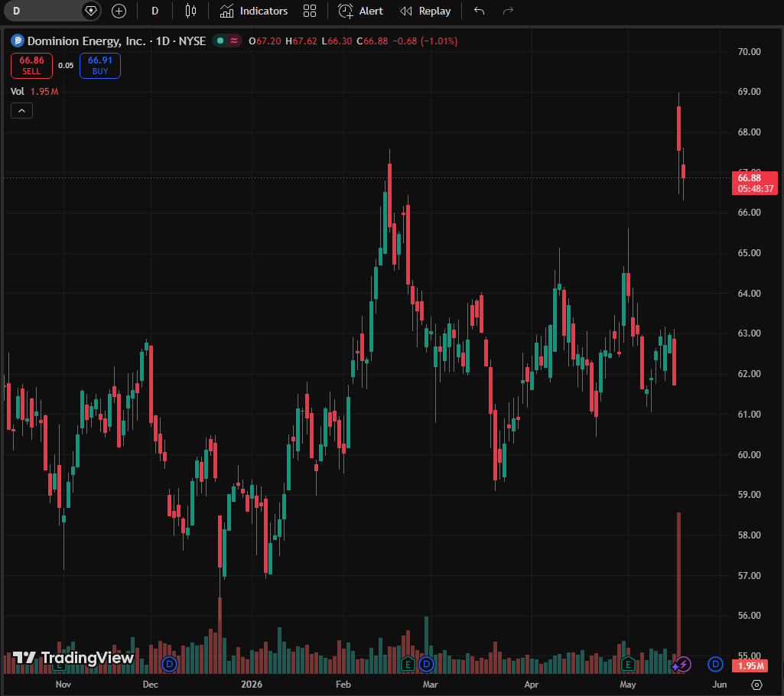Viewport: 784px width, 696px height.
Task: Click the 60.00 price axis label
Action: point(749,455)
